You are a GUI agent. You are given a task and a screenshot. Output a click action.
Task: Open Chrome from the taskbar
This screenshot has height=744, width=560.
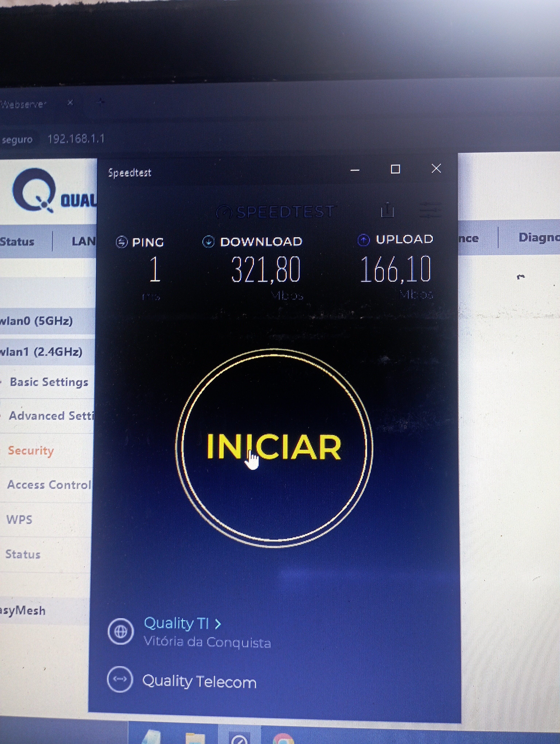click(x=283, y=739)
